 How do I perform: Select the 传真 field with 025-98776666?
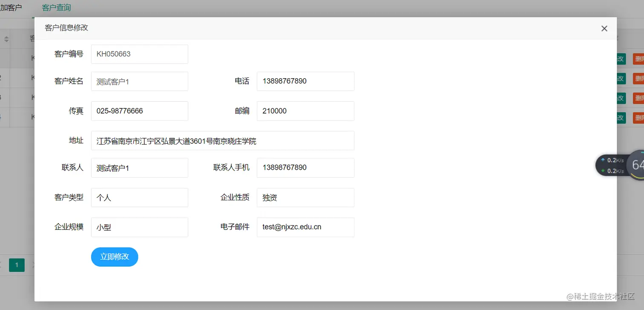(x=140, y=111)
